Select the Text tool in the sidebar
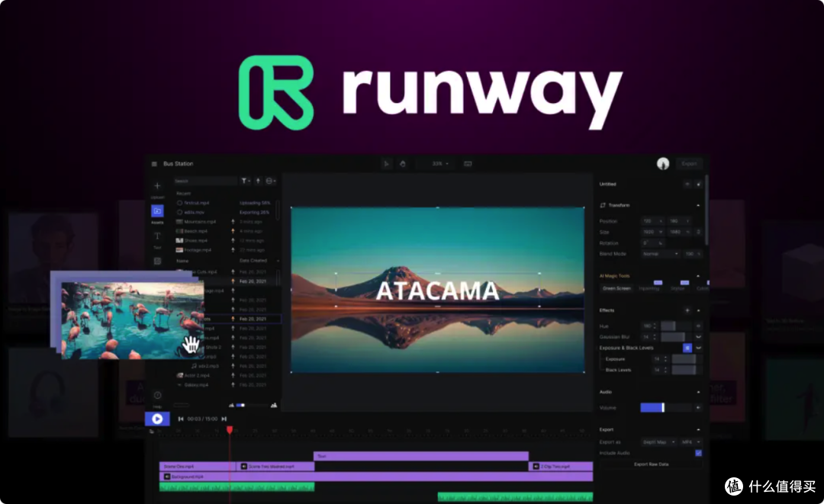This screenshot has width=824, height=504. pos(157,236)
